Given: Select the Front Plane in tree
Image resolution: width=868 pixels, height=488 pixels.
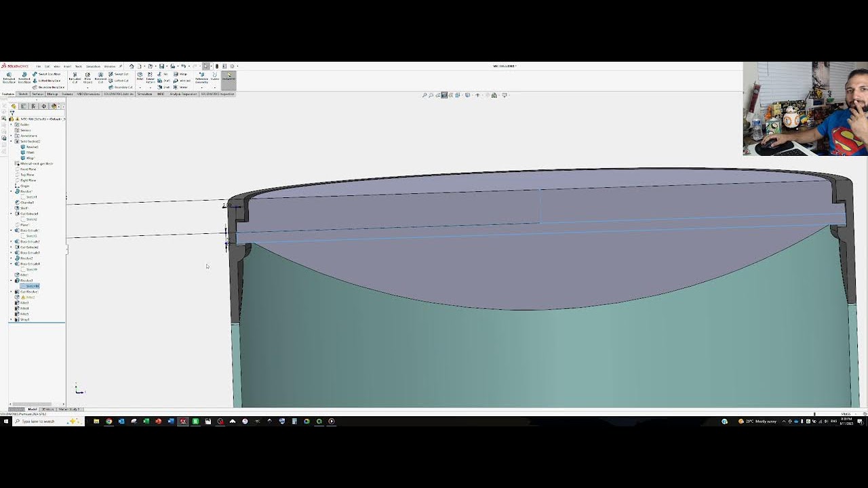Looking at the screenshot, I should click(29, 169).
